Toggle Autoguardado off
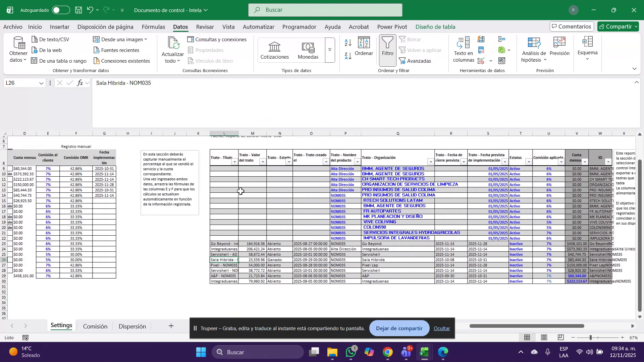Viewport: 644px width, 362px height. point(61,10)
